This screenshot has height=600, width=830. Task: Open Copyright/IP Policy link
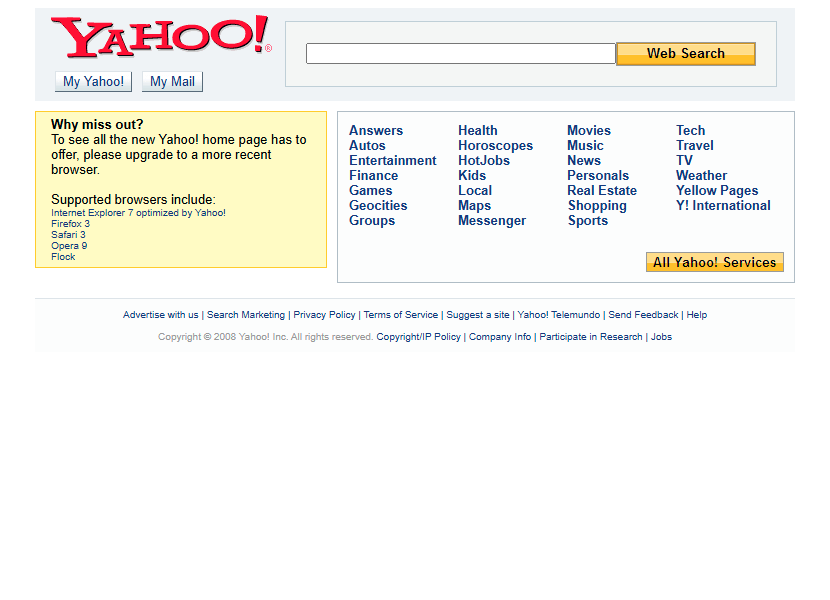click(418, 337)
